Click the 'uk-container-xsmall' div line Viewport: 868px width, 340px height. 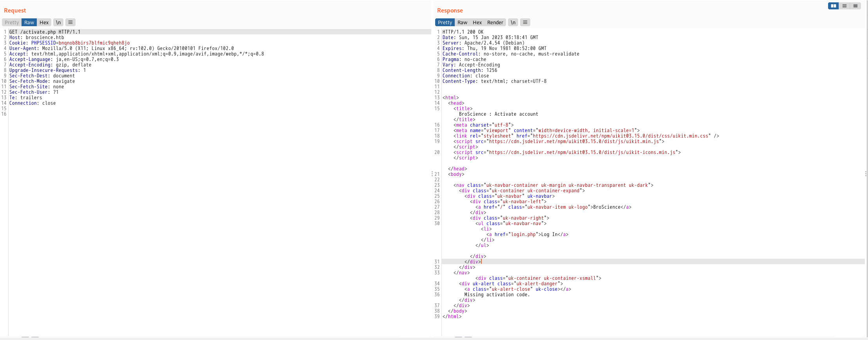coord(538,278)
